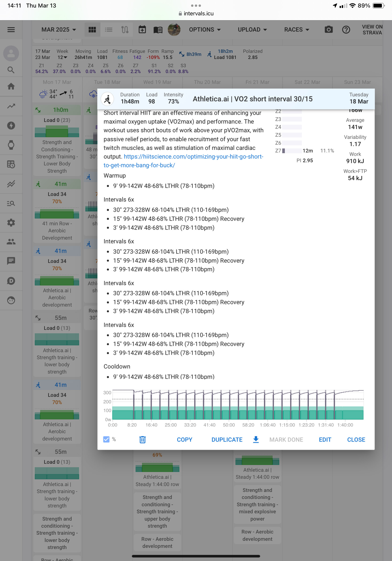Open the watch devices icon in sidebar

[x=11, y=145]
